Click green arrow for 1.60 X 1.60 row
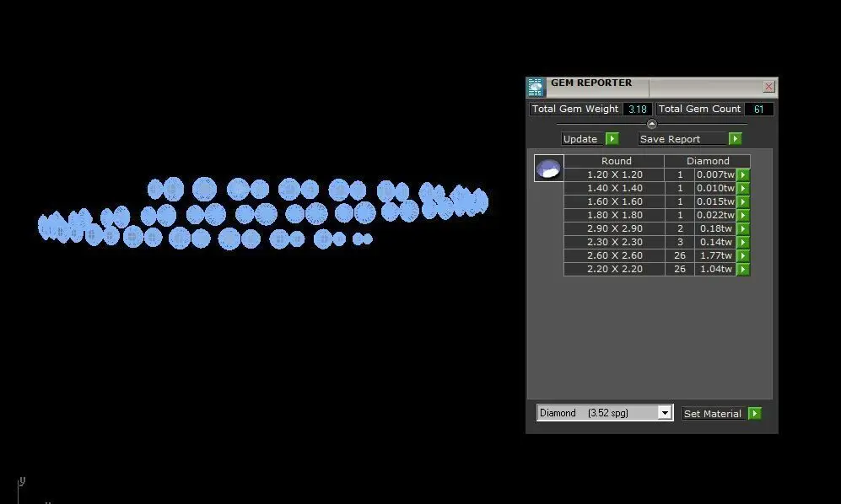Image resolution: width=841 pixels, height=504 pixels. pos(743,201)
